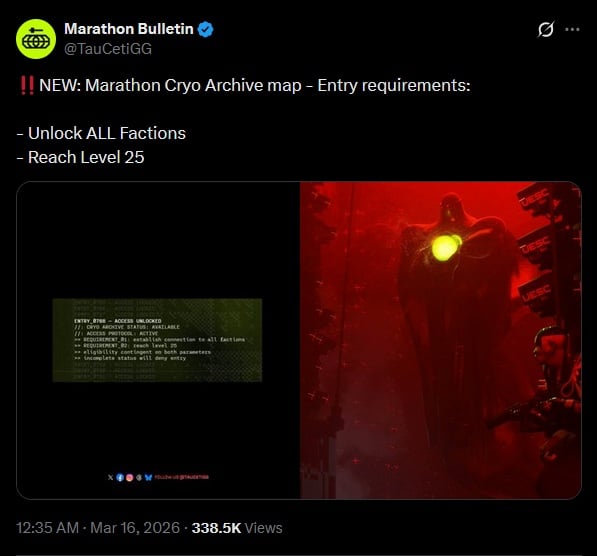Click the Threads icon in image footer

click(x=139, y=477)
